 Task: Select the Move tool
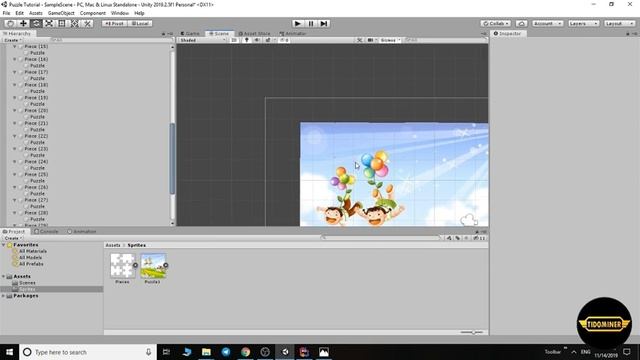click(x=23, y=23)
